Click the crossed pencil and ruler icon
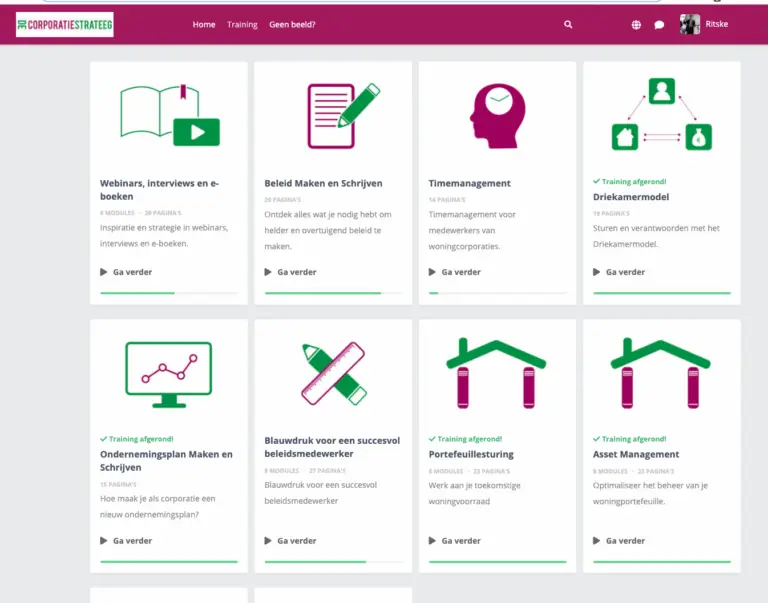 pyautogui.click(x=333, y=373)
